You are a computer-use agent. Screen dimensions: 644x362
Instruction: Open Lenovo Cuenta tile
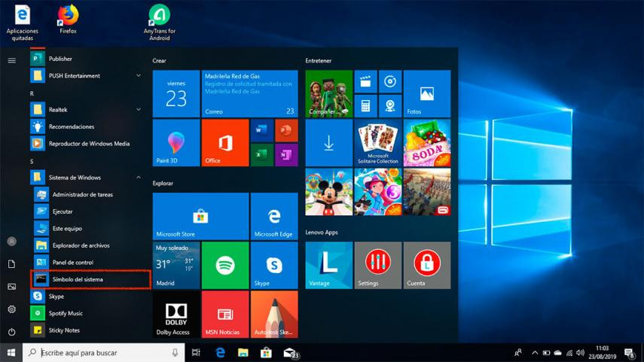pos(427,265)
